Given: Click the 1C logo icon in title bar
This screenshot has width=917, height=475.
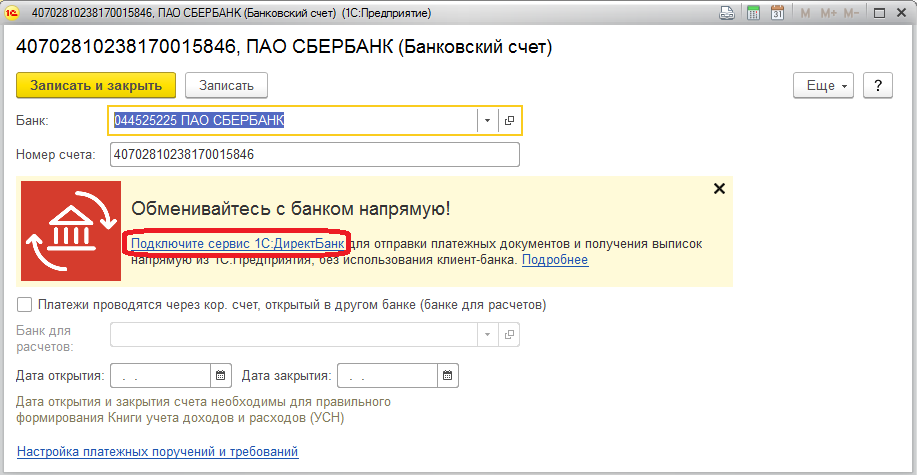Looking at the screenshot, I should 12,13.
